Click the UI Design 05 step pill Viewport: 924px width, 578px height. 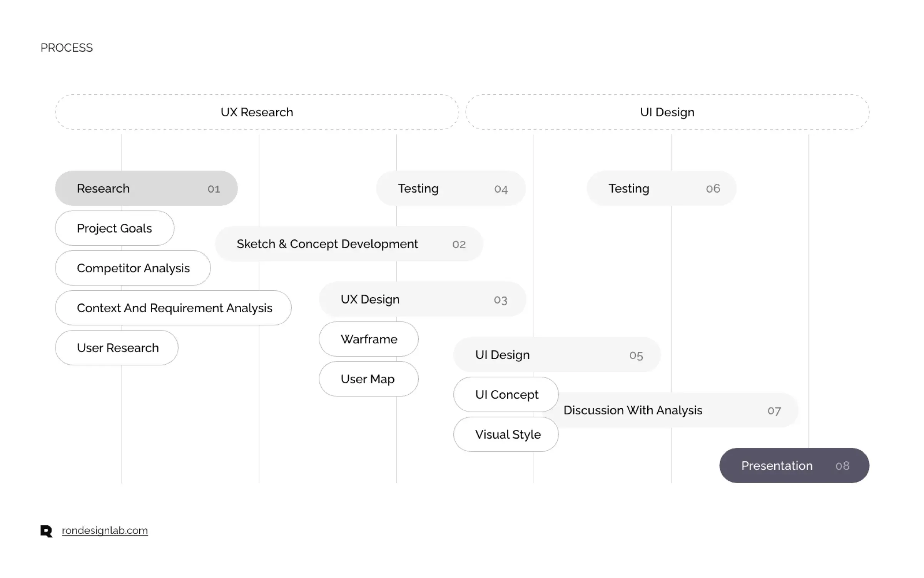tap(557, 355)
